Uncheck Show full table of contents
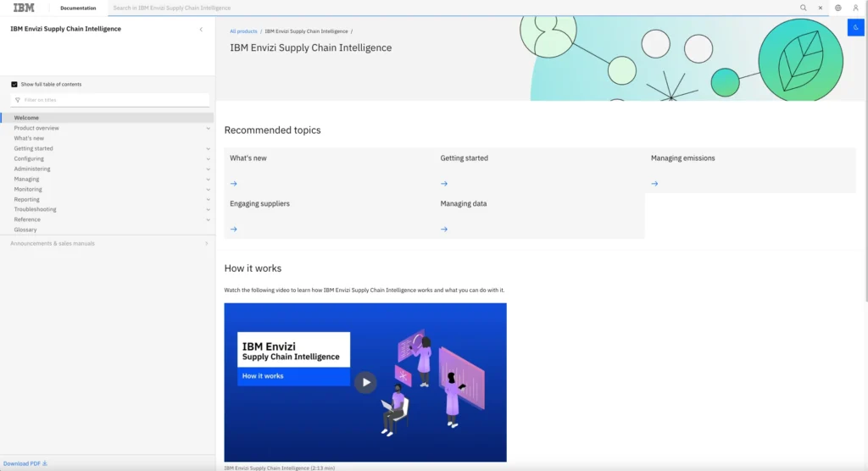The height and width of the screenshot is (471, 868). pos(14,85)
